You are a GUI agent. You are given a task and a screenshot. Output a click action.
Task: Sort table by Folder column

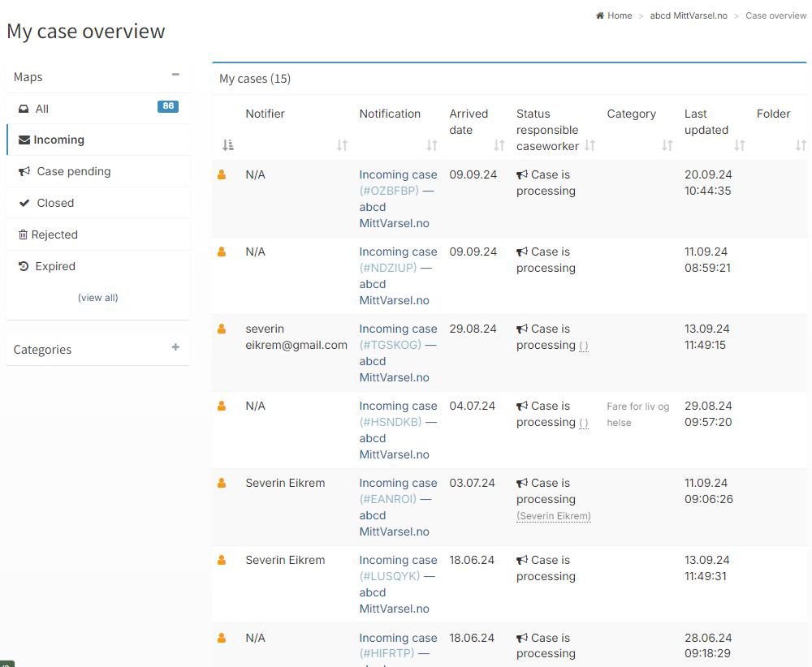click(x=801, y=145)
